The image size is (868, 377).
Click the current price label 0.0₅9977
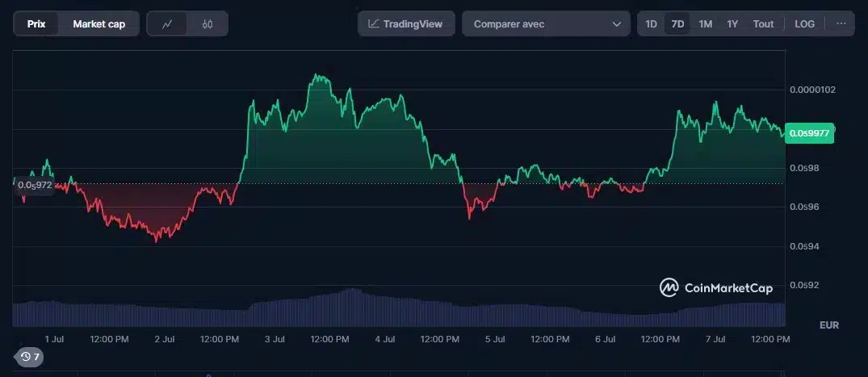tap(809, 133)
